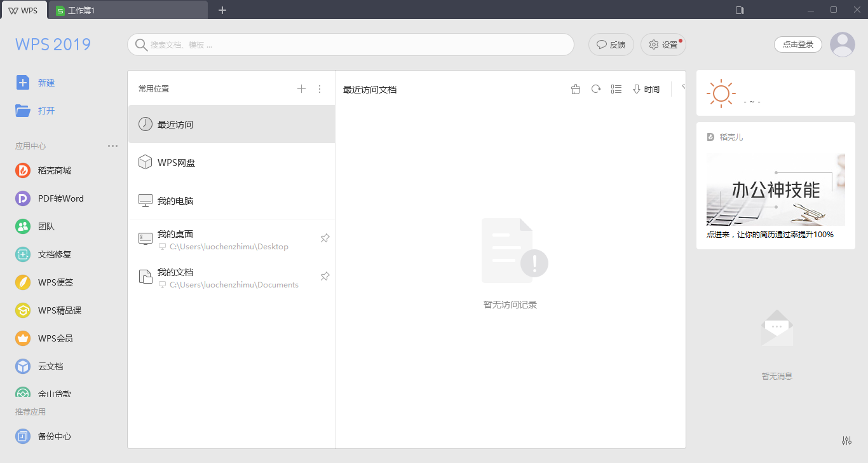Pin the 我的桌面 location
Image resolution: width=868 pixels, height=463 pixels.
coord(325,238)
